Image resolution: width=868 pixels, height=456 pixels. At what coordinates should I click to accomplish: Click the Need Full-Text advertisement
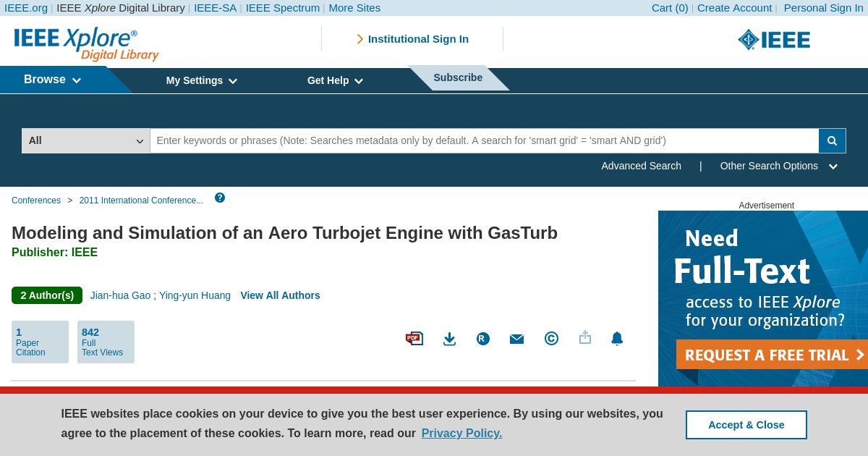coord(763,298)
